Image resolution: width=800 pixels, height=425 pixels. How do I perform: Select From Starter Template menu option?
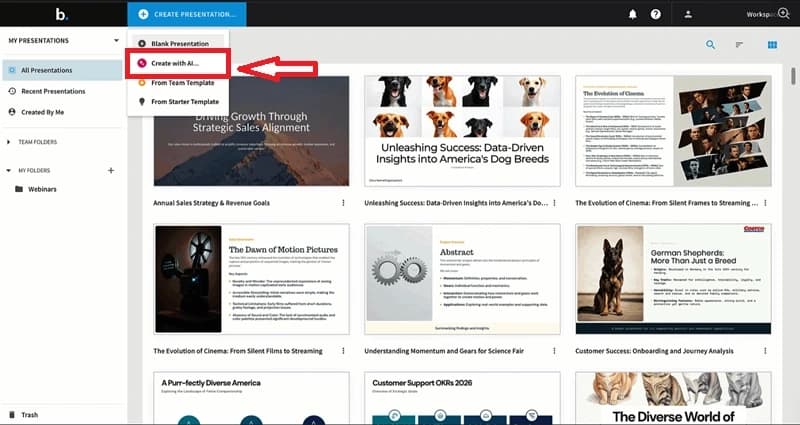178,102
